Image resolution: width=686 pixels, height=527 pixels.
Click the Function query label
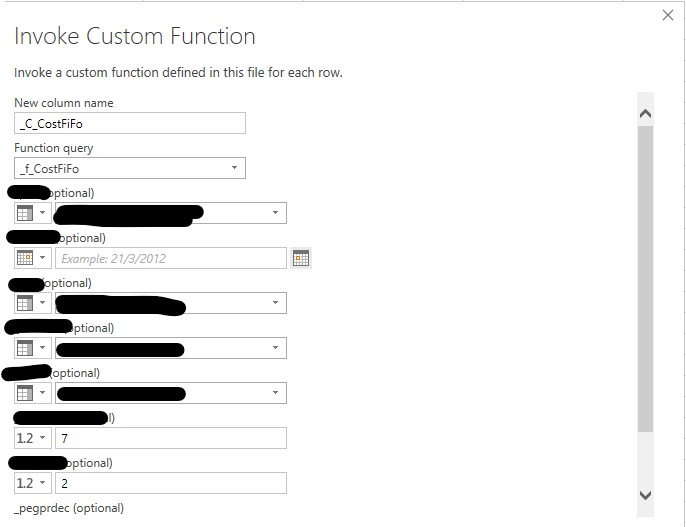[x=54, y=148]
